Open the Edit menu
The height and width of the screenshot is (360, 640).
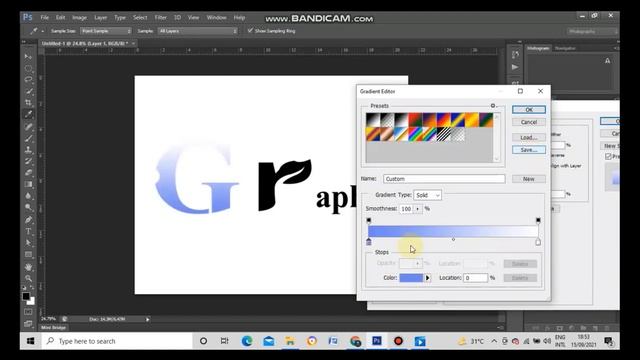[x=60, y=18]
